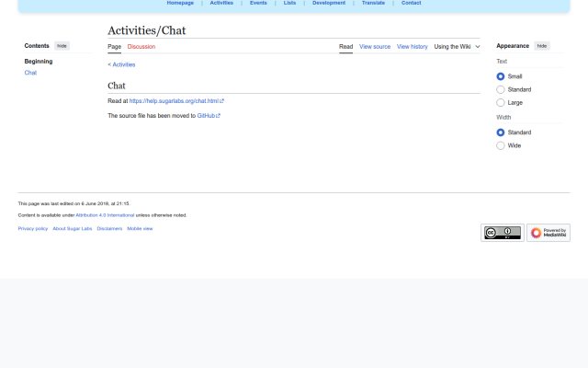Choose the Wide width option
Viewport: 588px width, 368px height.
pos(500,145)
